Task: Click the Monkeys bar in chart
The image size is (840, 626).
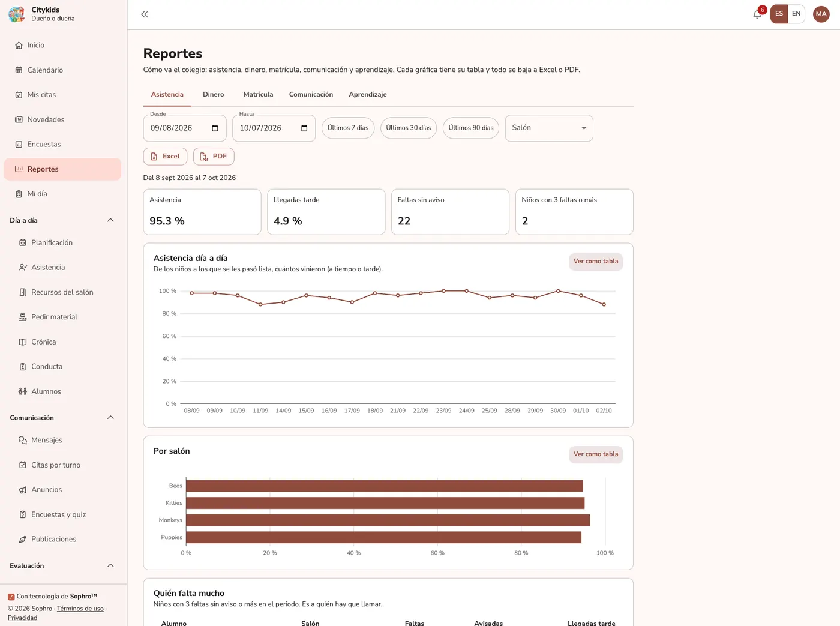Action: [388, 520]
